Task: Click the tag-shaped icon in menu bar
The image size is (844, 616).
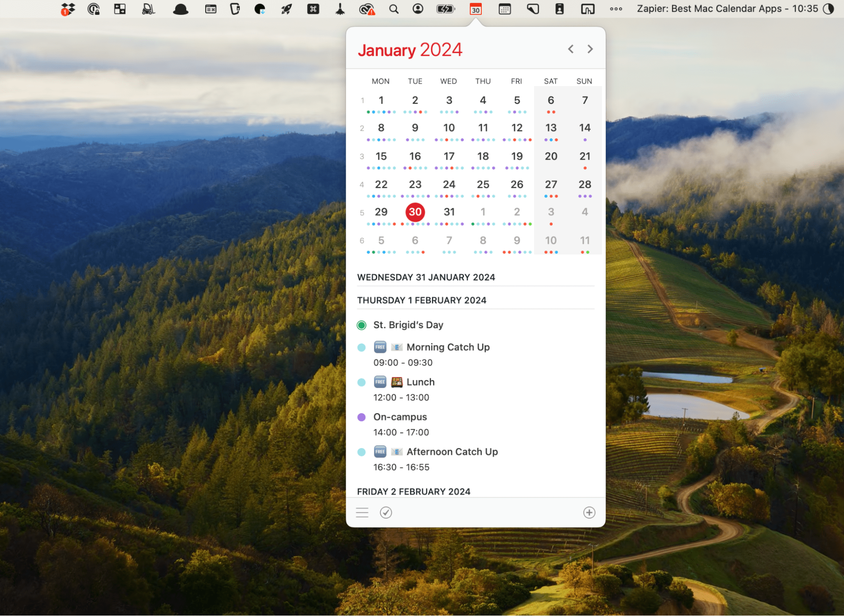Action: coord(532,9)
